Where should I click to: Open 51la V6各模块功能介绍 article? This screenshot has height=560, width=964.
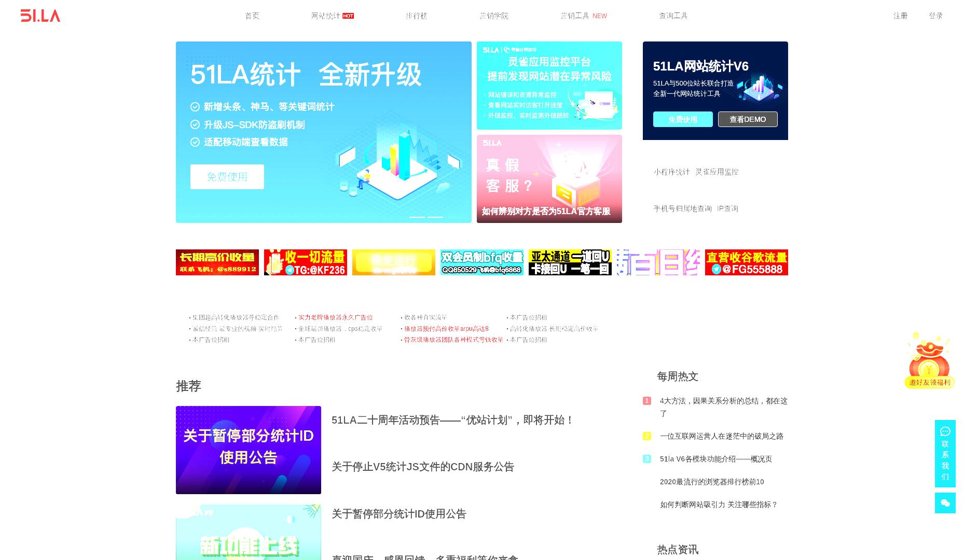coord(716,459)
